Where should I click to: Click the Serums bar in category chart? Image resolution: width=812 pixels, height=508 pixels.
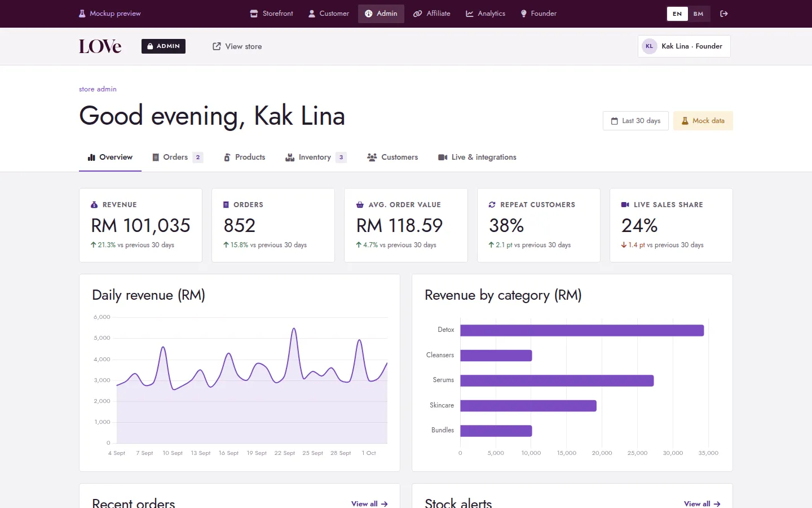click(557, 380)
